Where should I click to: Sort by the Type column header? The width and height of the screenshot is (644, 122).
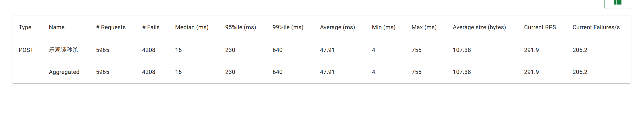[x=25, y=27]
